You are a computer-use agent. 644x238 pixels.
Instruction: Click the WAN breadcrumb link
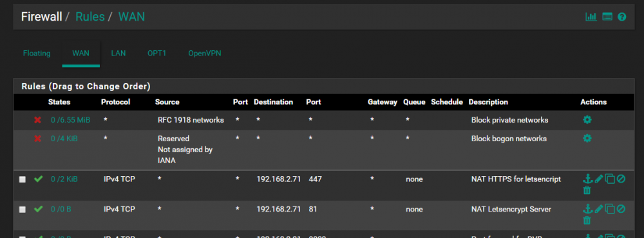click(x=131, y=16)
